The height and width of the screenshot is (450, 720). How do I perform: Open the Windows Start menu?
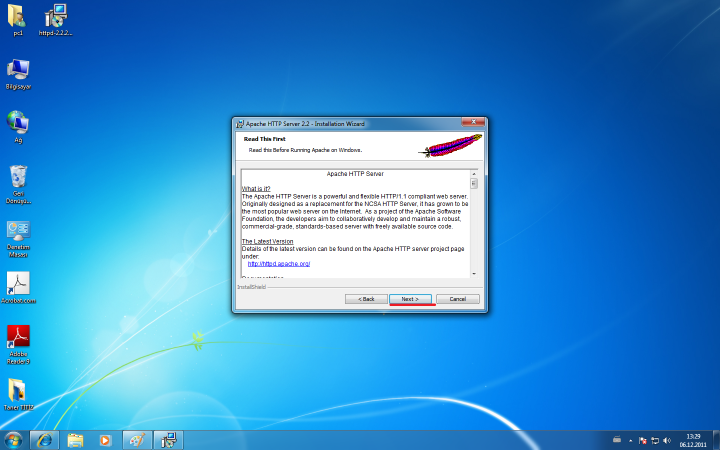tap(14, 439)
